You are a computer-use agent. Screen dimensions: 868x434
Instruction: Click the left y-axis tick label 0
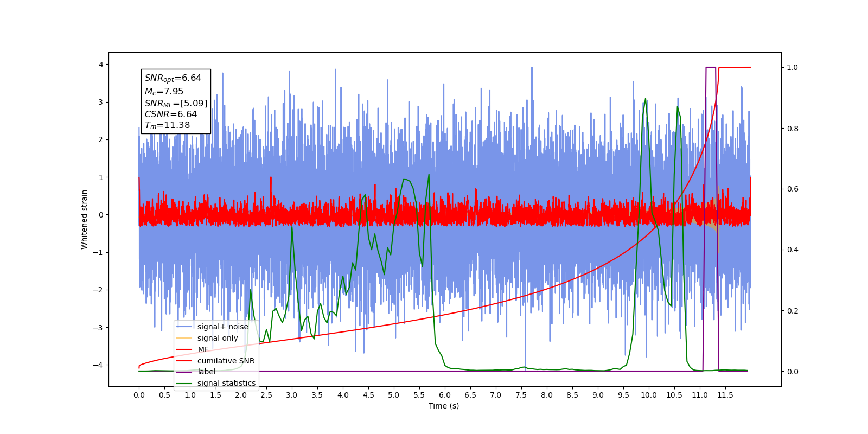100,215
